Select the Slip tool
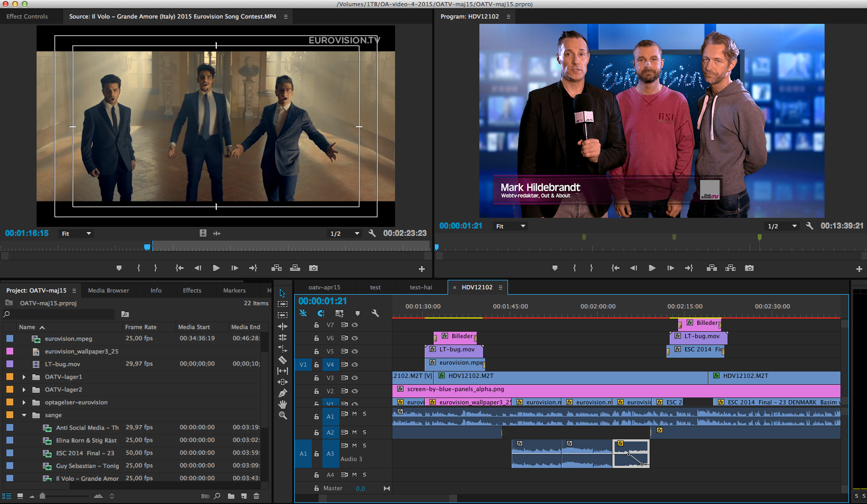 [x=283, y=371]
